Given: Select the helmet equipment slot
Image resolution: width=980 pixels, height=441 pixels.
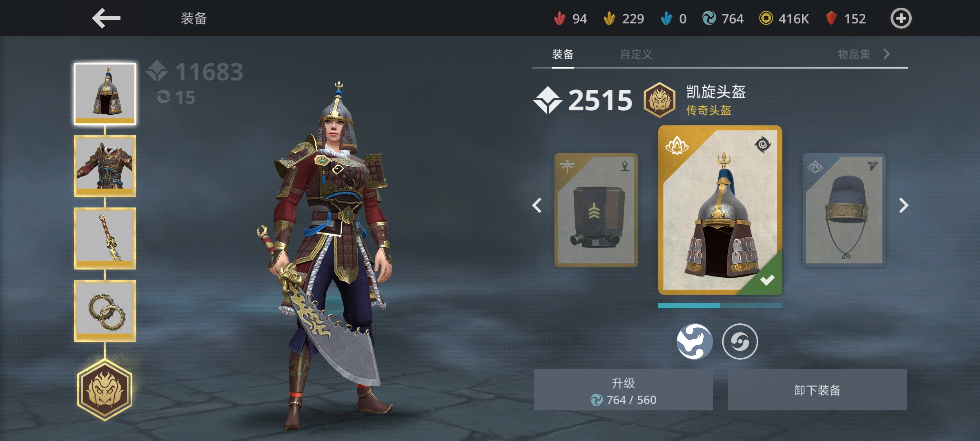Looking at the screenshot, I should click(x=105, y=94).
